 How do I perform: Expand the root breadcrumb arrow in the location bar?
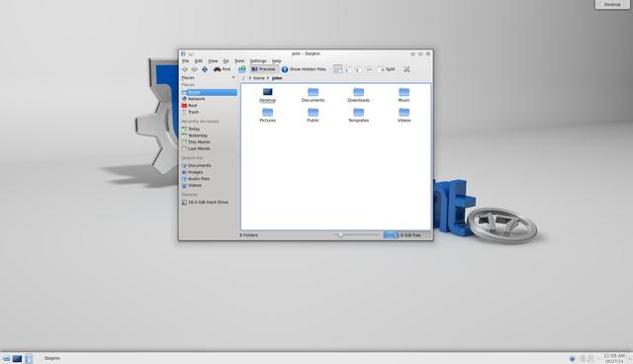point(250,78)
